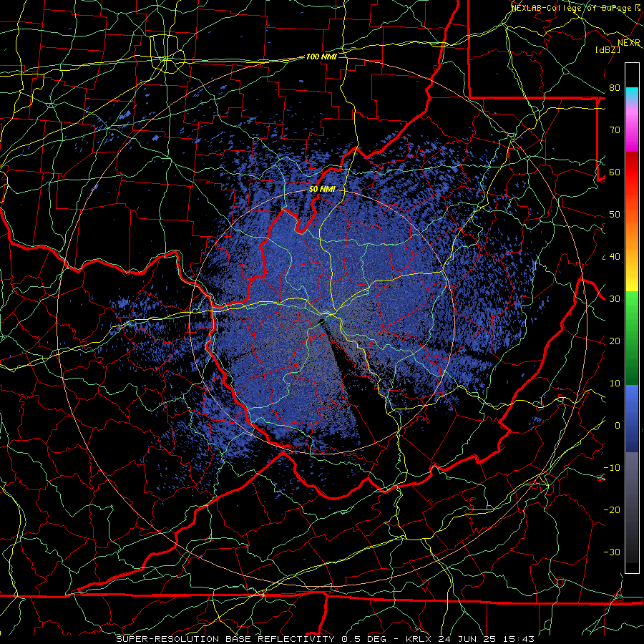
Task: Click the 100 NMI range ring label
Action: click(x=321, y=57)
